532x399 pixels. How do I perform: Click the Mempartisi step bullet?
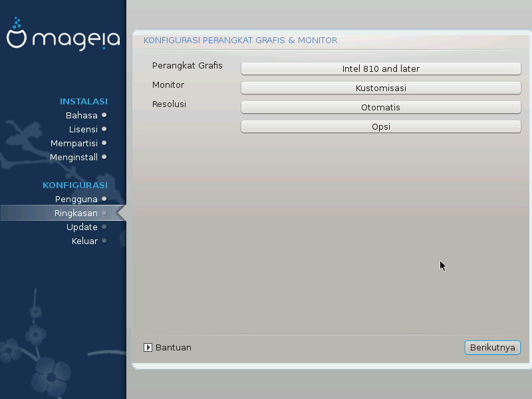click(x=104, y=143)
